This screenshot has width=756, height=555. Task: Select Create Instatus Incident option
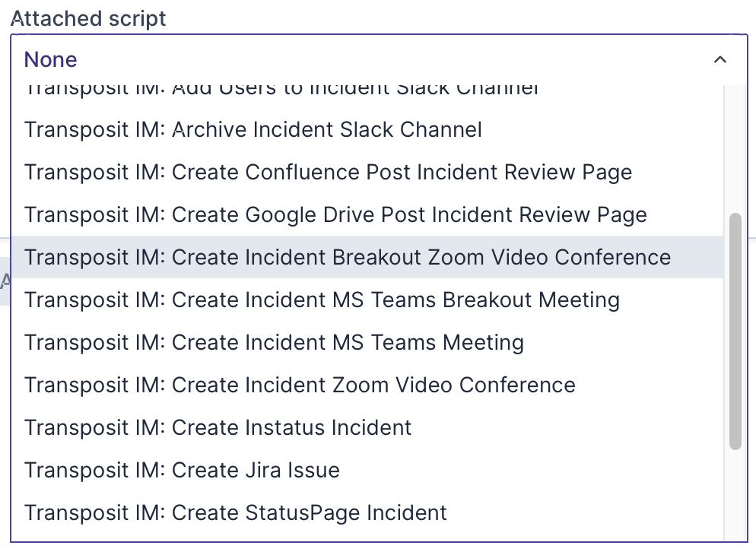(218, 428)
